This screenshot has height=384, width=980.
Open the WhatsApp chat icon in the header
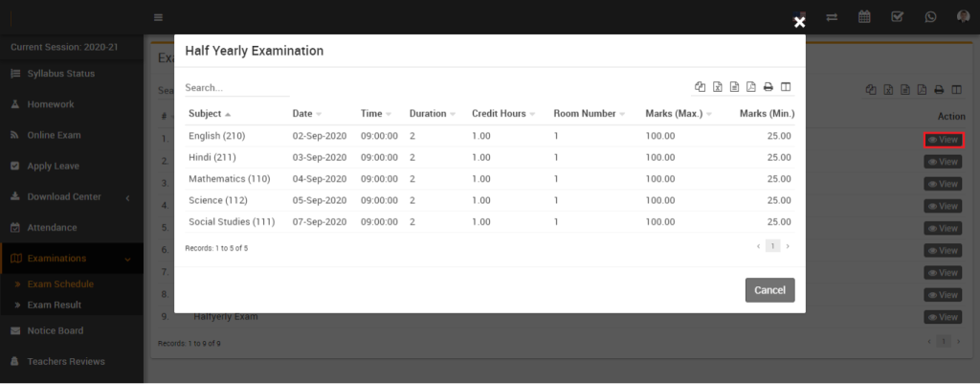click(930, 16)
